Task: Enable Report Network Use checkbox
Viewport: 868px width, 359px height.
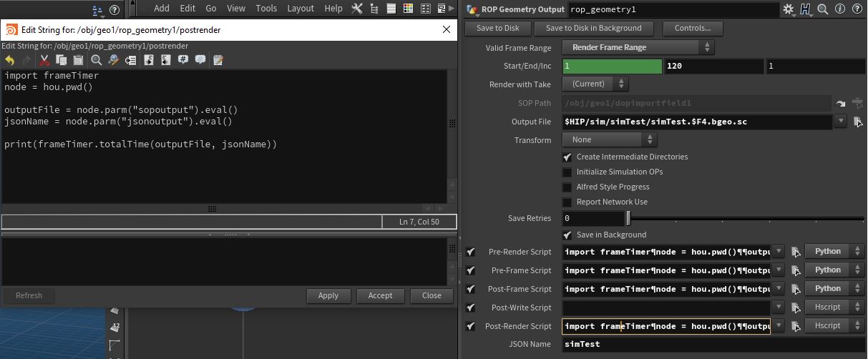Action: coord(567,202)
